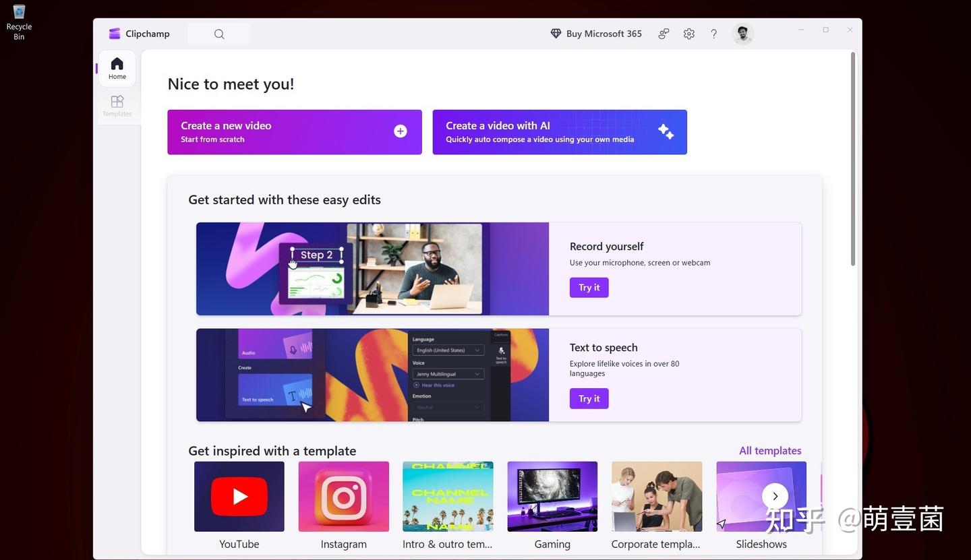Show next templates with the arrow button
The width and height of the screenshot is (971, 560).
[x=775, y=497]
